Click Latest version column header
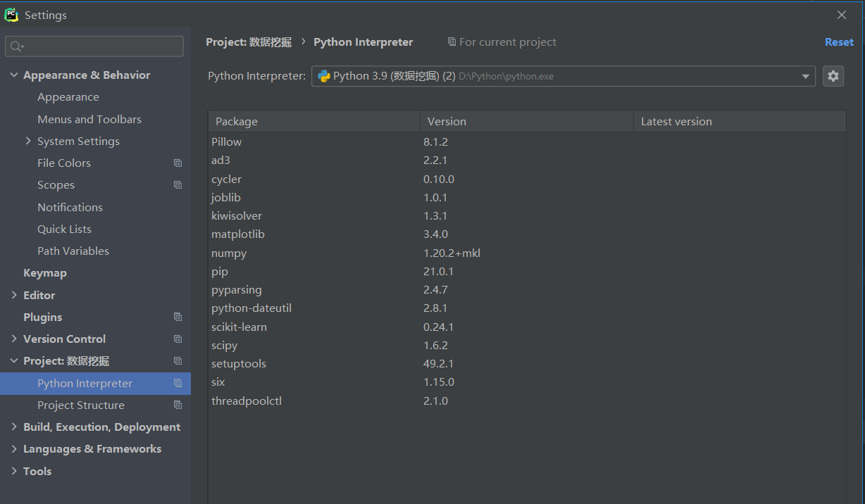This screenshot has height=504, width=865. [740, 121]
